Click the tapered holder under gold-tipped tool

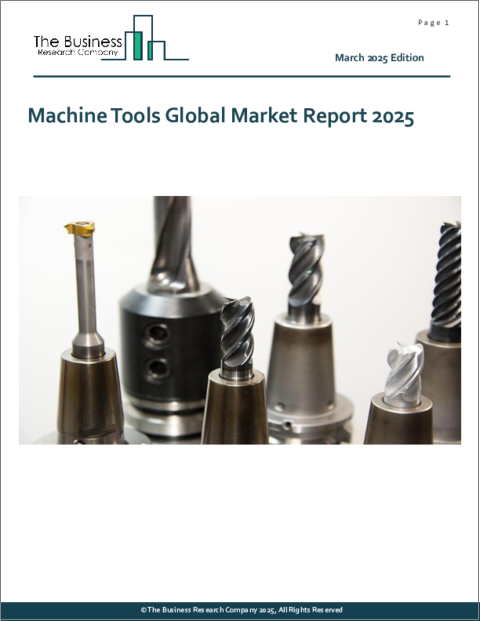click(90, 396)
